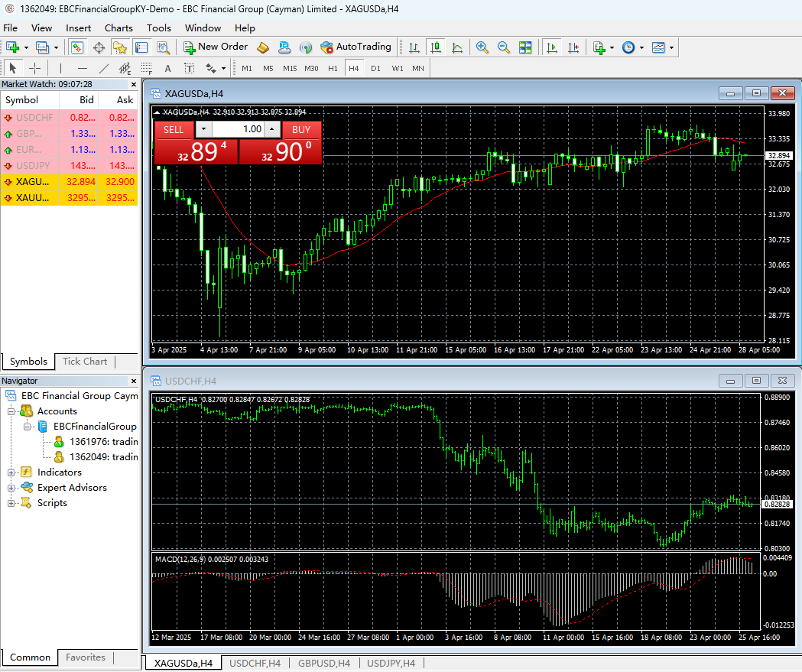Collapse the Accounts tree node
The width and height of the screenshot is (802, 672).
(x=11, y=411)
